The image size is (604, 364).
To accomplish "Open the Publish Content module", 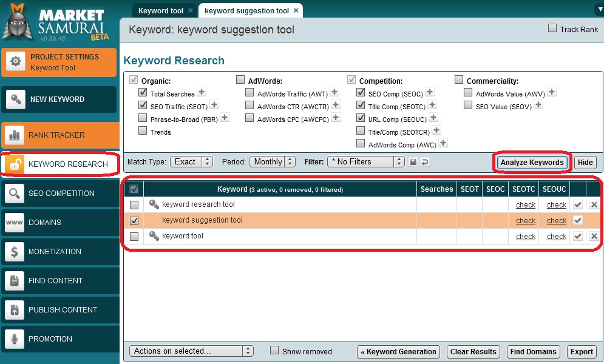I will [x=61, y=310].
